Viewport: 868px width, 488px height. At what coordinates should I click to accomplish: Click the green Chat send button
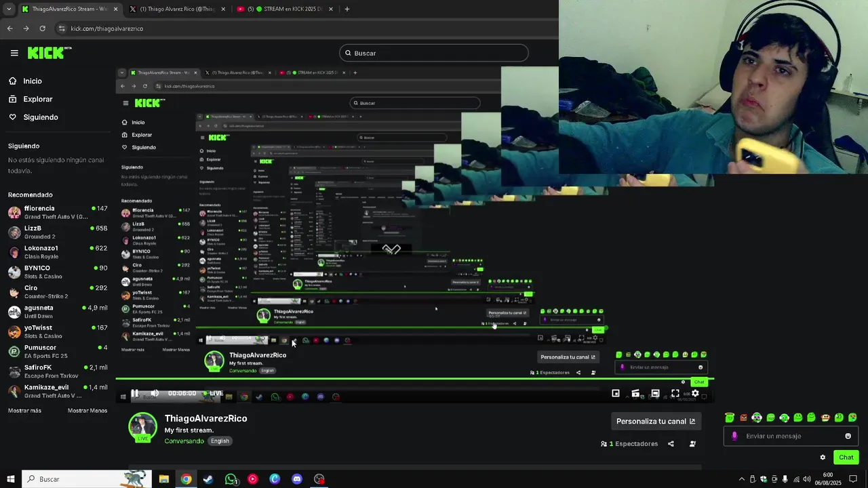tap(846, 457)
